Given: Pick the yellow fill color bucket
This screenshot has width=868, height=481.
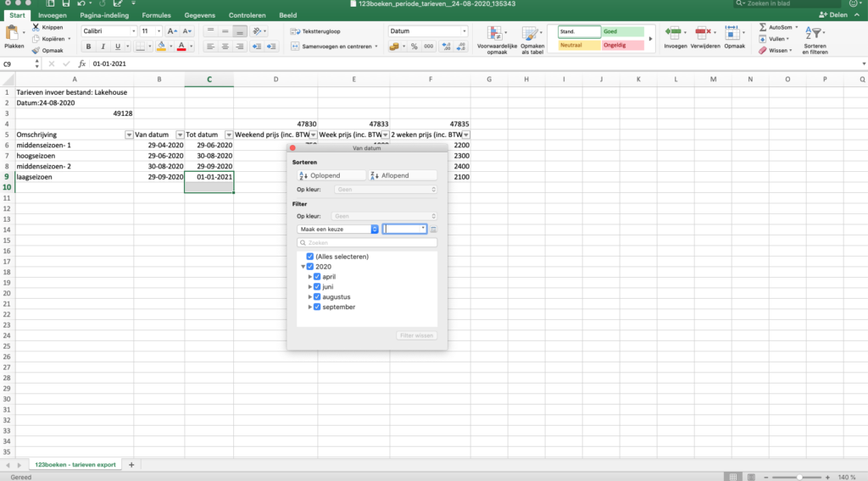Looking at the screenshot, I should (161, 47).
